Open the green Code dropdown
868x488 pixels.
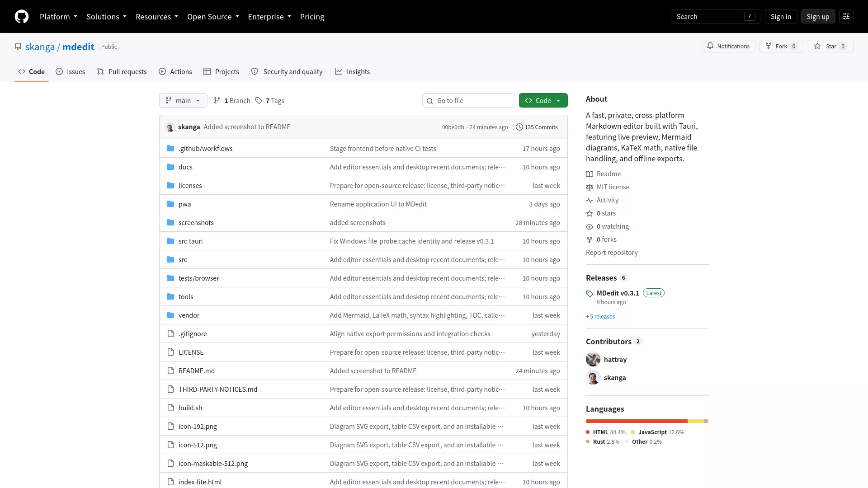(543, 101)
